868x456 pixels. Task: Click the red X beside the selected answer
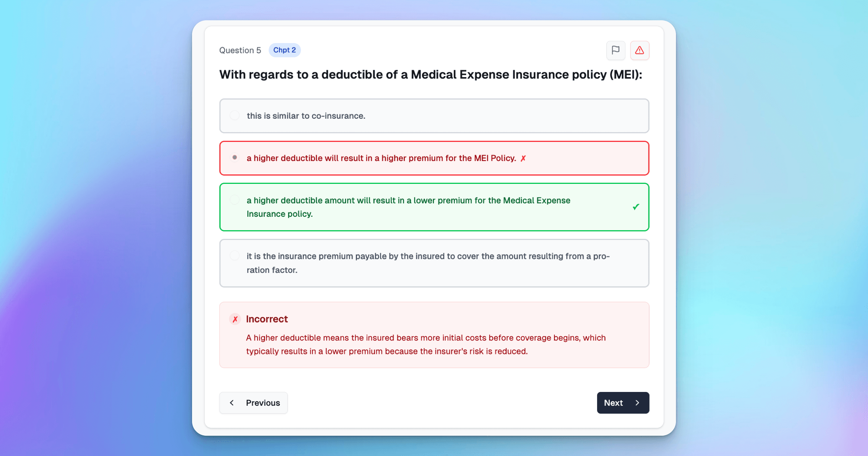click(523, 158)
